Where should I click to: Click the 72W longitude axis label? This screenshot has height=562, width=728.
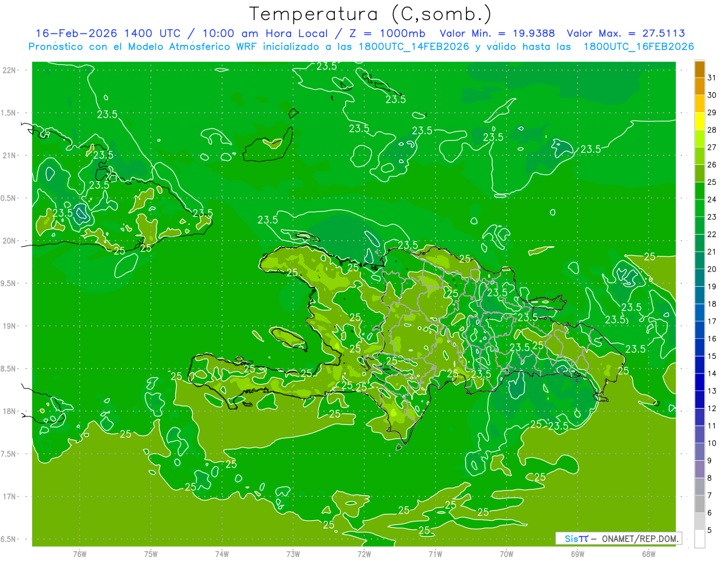364,554
